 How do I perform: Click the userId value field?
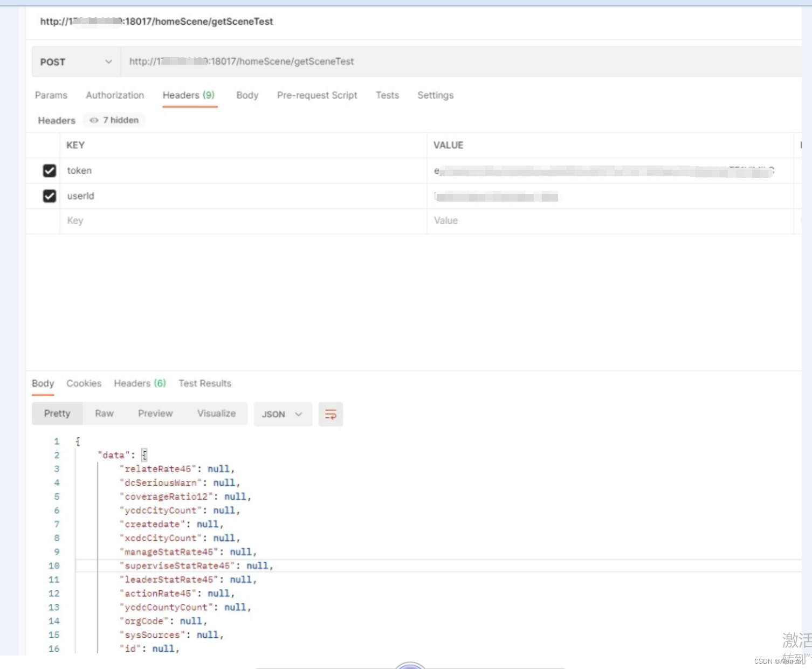click(x=610, y=196)
